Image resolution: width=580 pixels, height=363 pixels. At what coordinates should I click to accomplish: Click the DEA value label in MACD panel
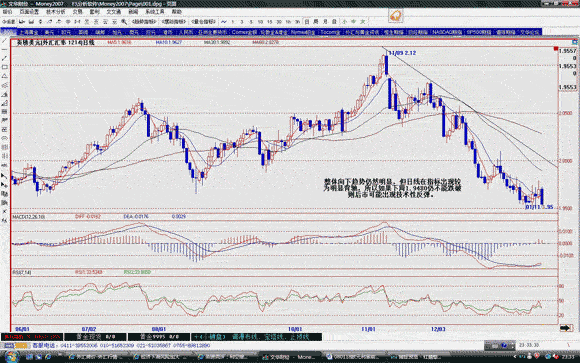click(136, 216)
